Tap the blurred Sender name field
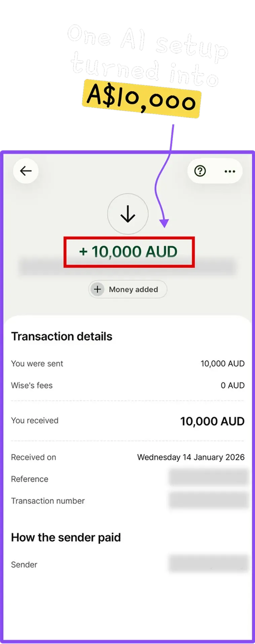Screen dimensions: 255x644 coord(208,564)
